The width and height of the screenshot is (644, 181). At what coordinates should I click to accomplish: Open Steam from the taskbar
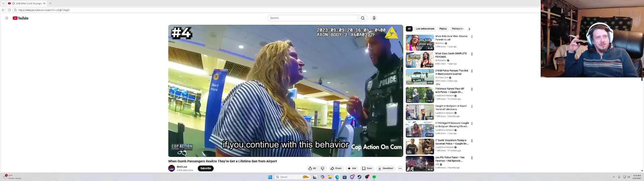(359, 177)
